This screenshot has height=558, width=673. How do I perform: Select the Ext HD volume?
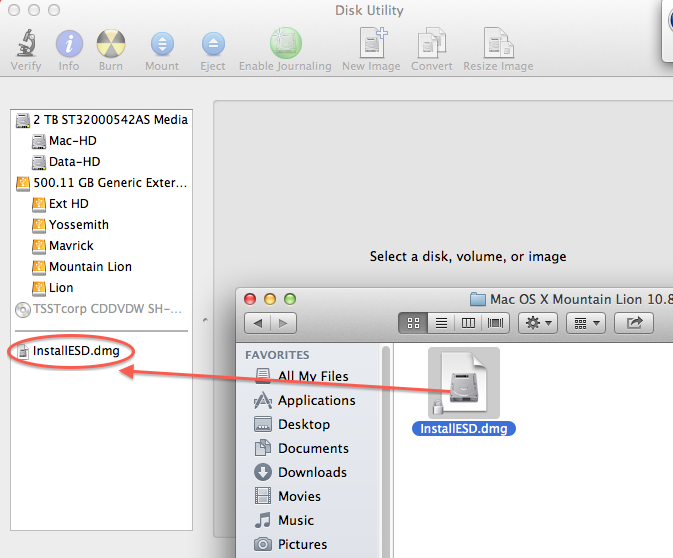tap(60, 204)
